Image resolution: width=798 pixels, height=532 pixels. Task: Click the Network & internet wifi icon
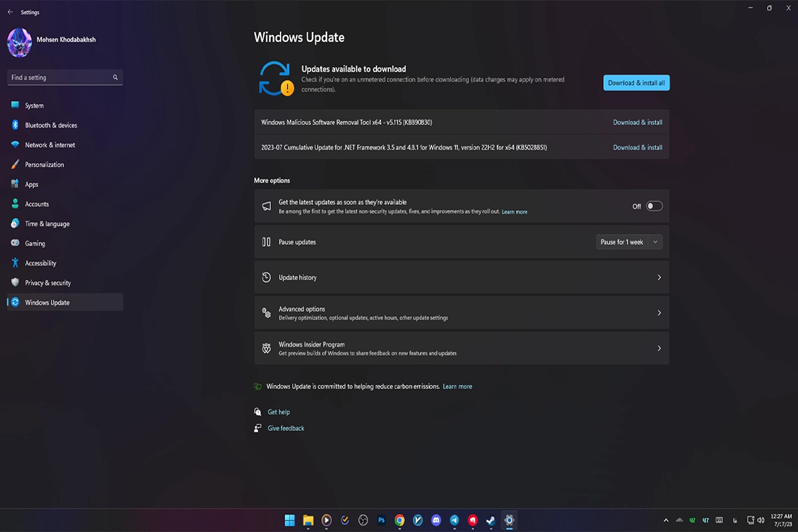coord(15,145)
